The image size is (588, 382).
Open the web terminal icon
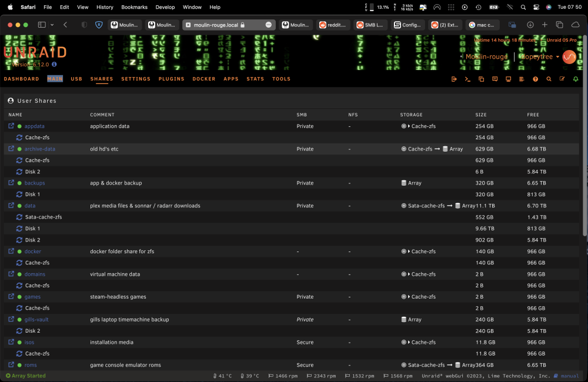pyautogui.click(x=467, y=79)
